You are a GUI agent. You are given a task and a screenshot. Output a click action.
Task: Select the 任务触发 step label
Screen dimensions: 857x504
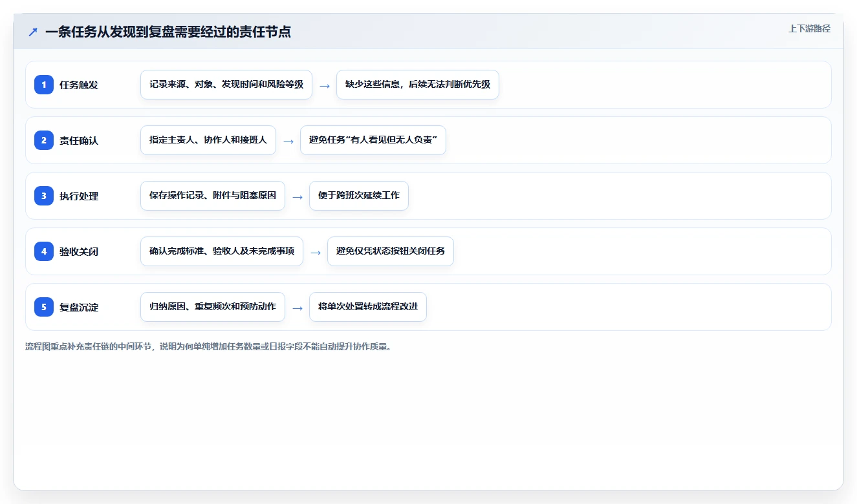click(79, 85)
